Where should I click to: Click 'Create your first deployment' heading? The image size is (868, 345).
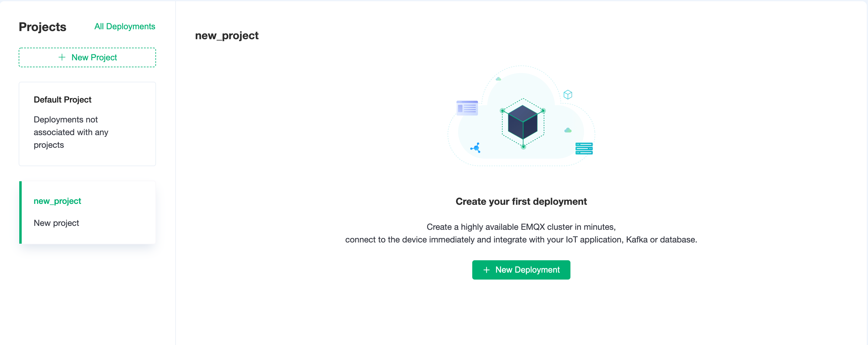coord(521,201)
